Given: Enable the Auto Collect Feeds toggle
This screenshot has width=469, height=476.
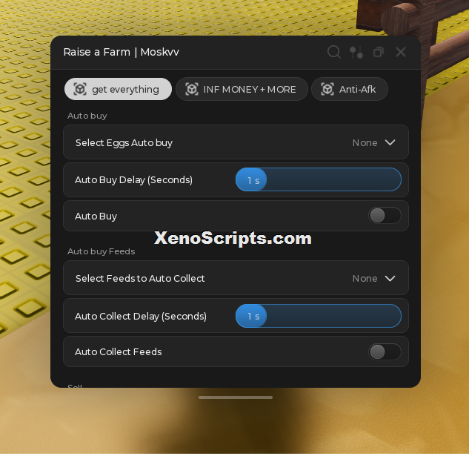Looking at the screenshot, I should click(385, 351).
